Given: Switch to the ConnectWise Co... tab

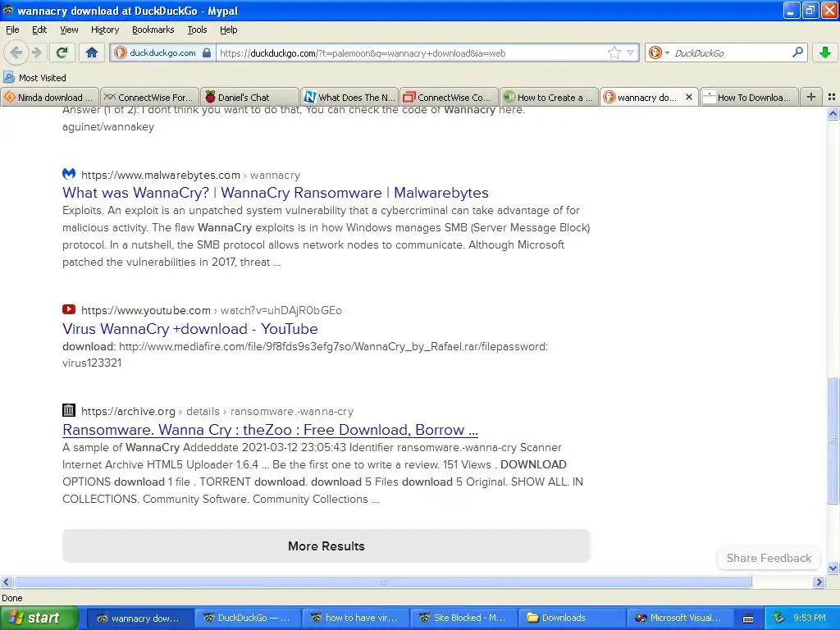Looking at the screenshot, I should 450,98.
